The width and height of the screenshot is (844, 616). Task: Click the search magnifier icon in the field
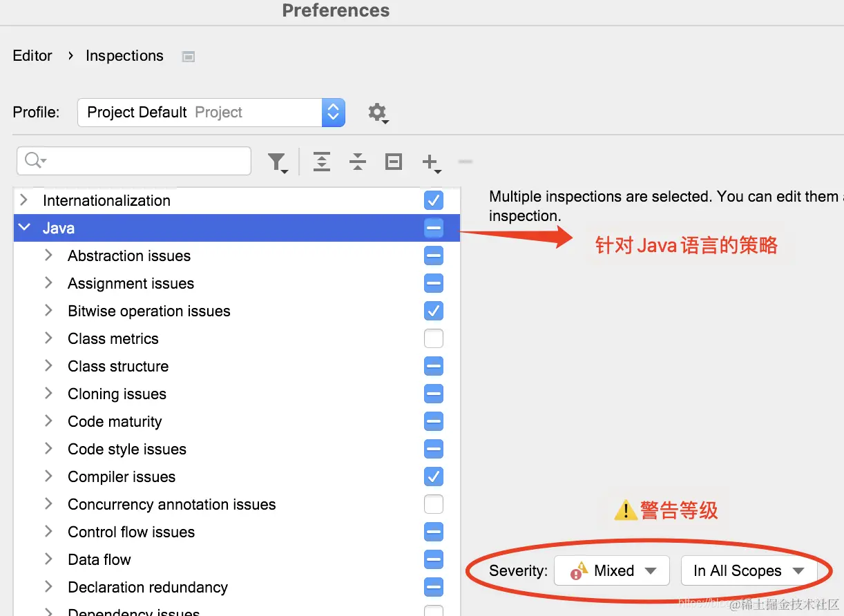pyautogui.click(x=35, y=161)
